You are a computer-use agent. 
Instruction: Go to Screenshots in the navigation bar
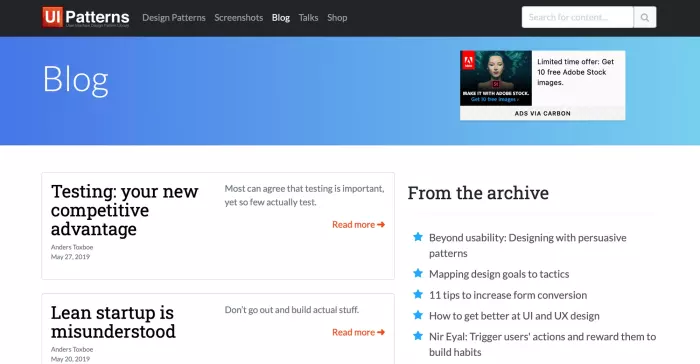(x=238, y=18)
